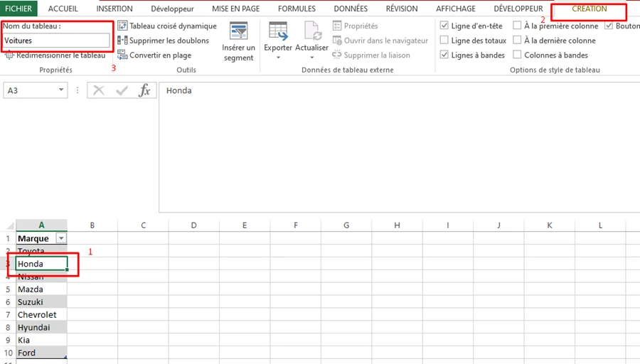Image resolution: width=640 pixels, height=364 pixels.
Task: Expand the Actualiser dropdown arrow
Action: (x=311, y=58)
